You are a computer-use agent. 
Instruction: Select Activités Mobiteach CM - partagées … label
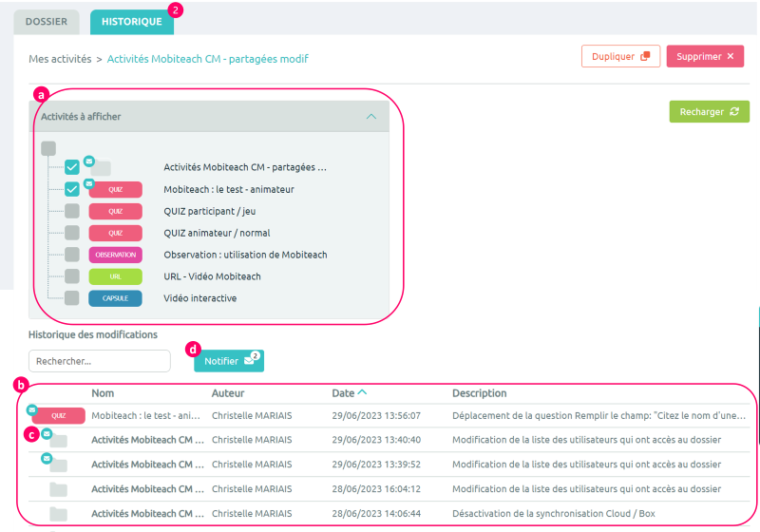click(x=245, y=167)
